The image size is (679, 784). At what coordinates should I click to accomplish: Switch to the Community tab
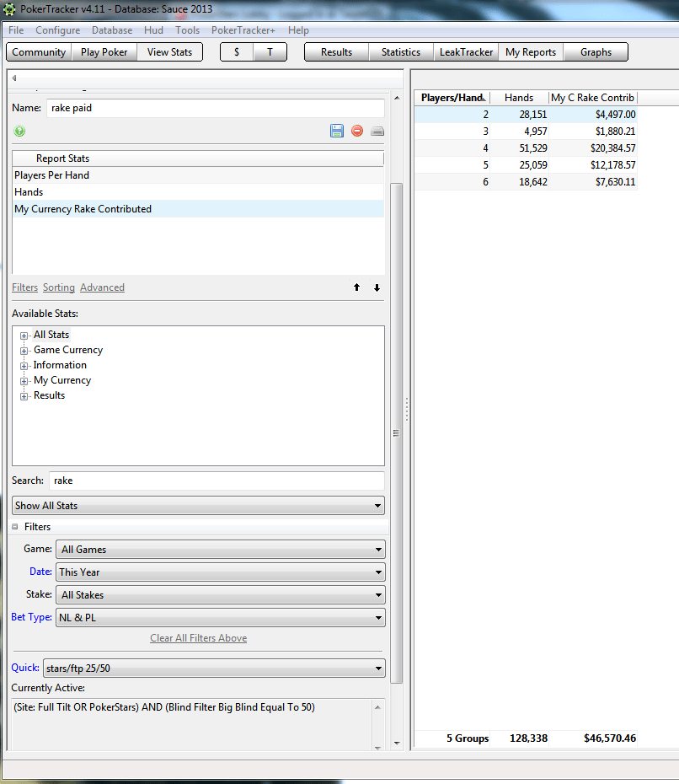point(39,52)
